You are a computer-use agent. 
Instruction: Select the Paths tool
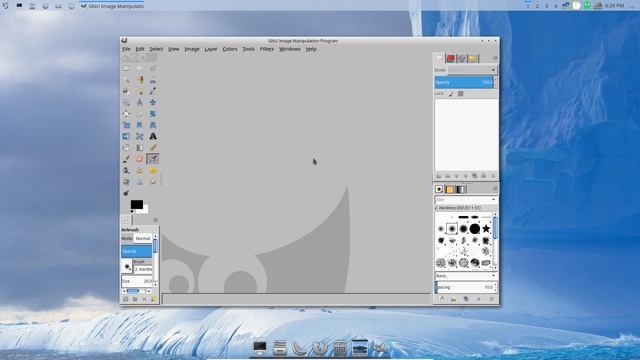pyautogui.click(x=140, y=91)
